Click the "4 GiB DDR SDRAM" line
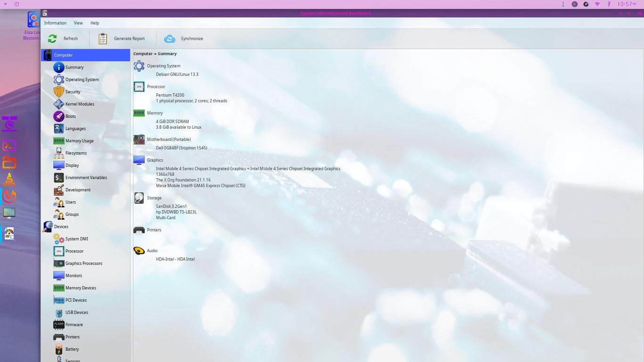The height and width of the screenshot is (362, 644). pyautogui.click(x=173, y=122)
